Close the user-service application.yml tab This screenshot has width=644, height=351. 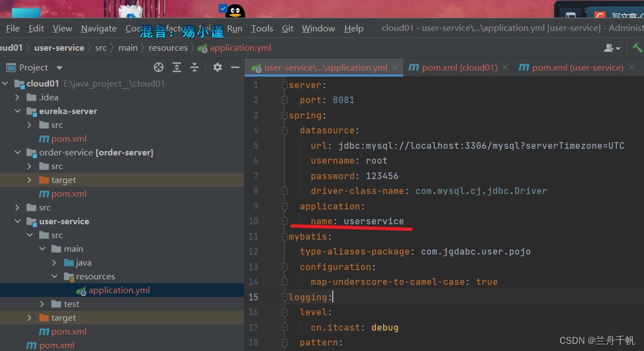click(394, 67)
